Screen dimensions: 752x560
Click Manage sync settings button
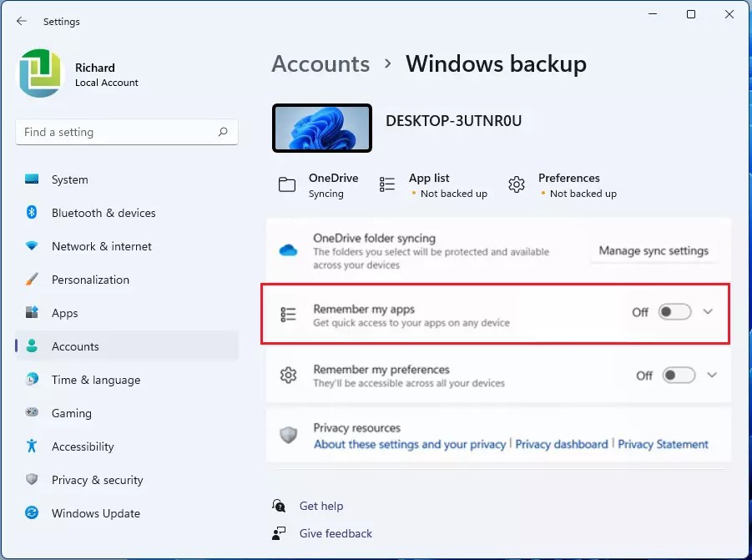click(654, 250)
